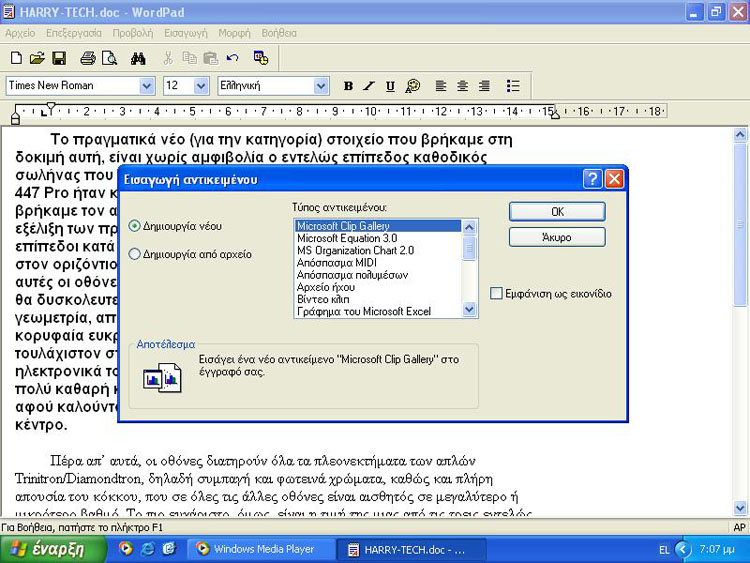This screenshot has width=750, height=563.
Task: Open the font size 12 dropdown
Action: pos(201,86)
